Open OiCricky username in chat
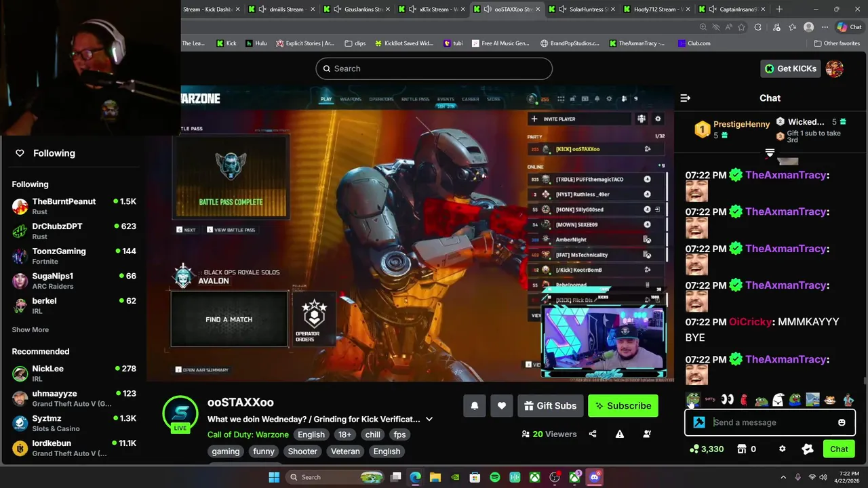This screenshot has height=488, width=868. (750, 322)
